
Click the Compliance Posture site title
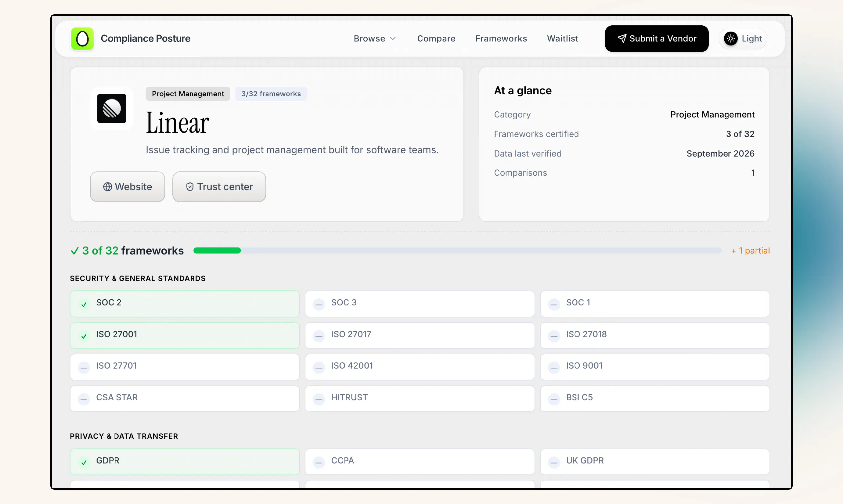coord(145,39)
